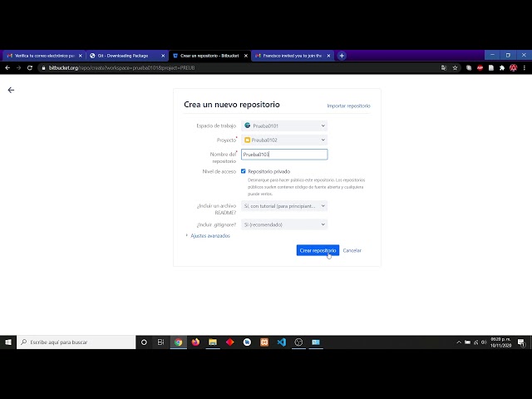Open Cortana circle on the taskbar
This screenshot has height=399, width=532.
click(144, 342)
